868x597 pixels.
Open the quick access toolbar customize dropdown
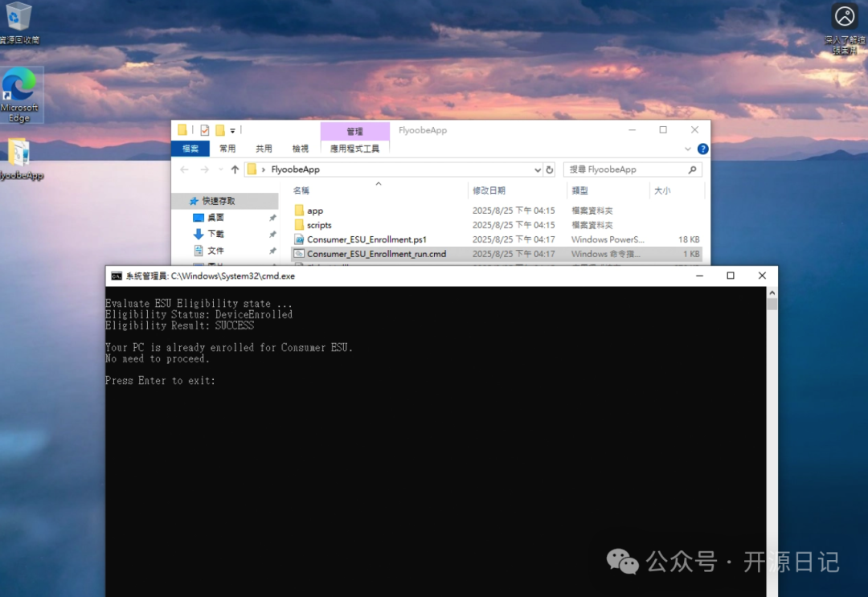click(x=232, y=130)
